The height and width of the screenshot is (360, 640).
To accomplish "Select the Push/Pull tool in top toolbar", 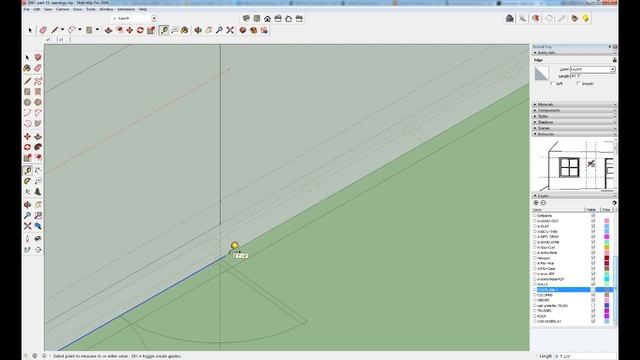I will (109, 30).
